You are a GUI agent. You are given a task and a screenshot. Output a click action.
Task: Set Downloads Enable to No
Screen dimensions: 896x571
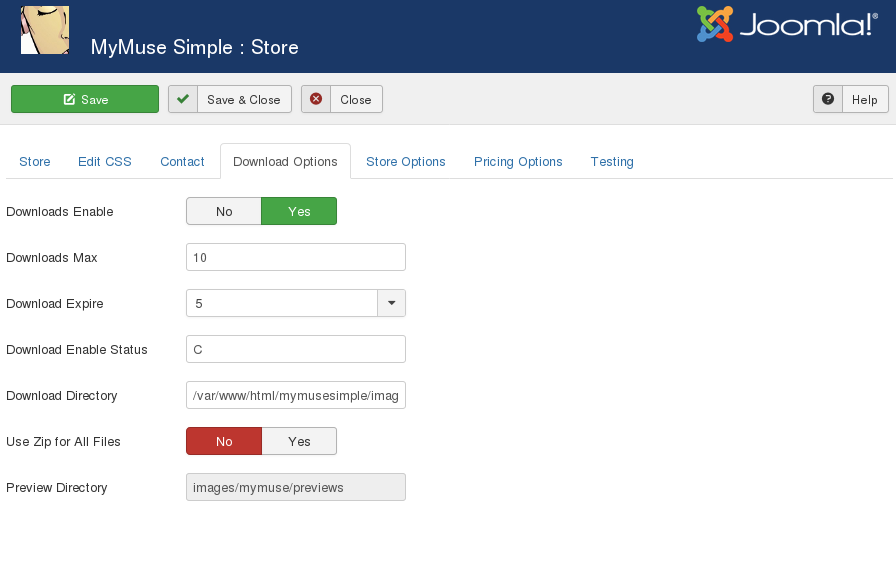tap(224, 211)
